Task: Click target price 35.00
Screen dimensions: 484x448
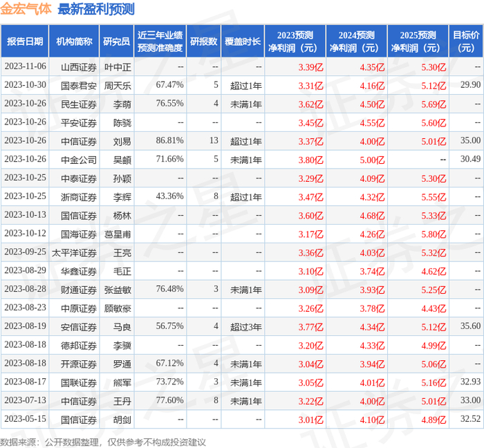Action: [470, 140]
